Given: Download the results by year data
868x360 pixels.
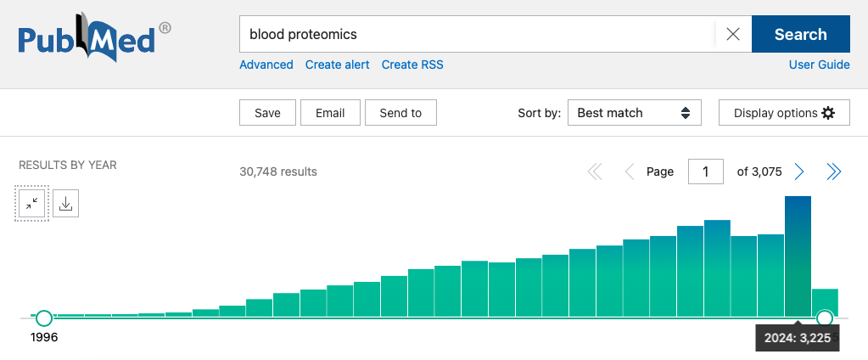Looking at the screenshot, I should tap(66, 203).
